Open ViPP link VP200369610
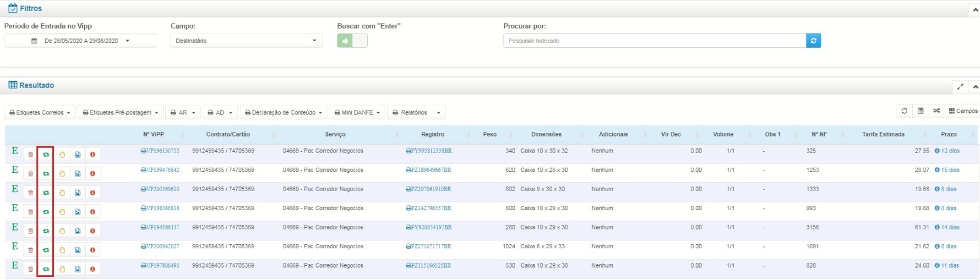Screen dimensions: 980x280 click(x=160, y=189)
